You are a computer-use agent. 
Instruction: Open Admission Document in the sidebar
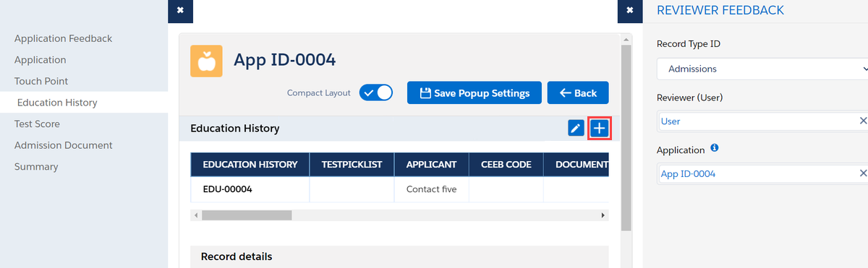(x=64, y=145)
